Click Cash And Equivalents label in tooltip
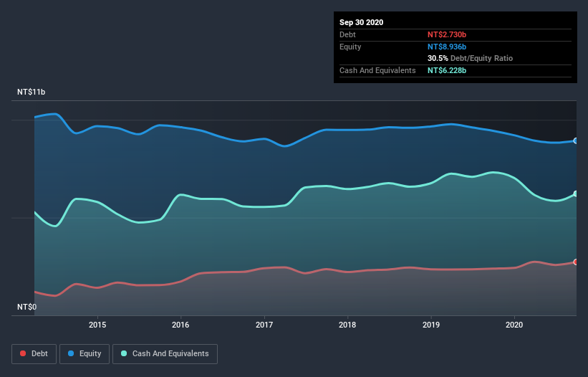 (x=377, y=70)
